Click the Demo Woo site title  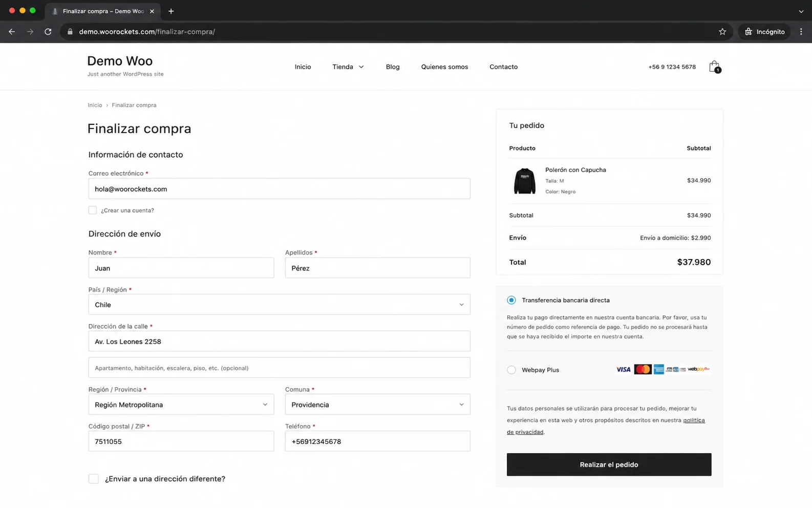[x=120, y=61]
